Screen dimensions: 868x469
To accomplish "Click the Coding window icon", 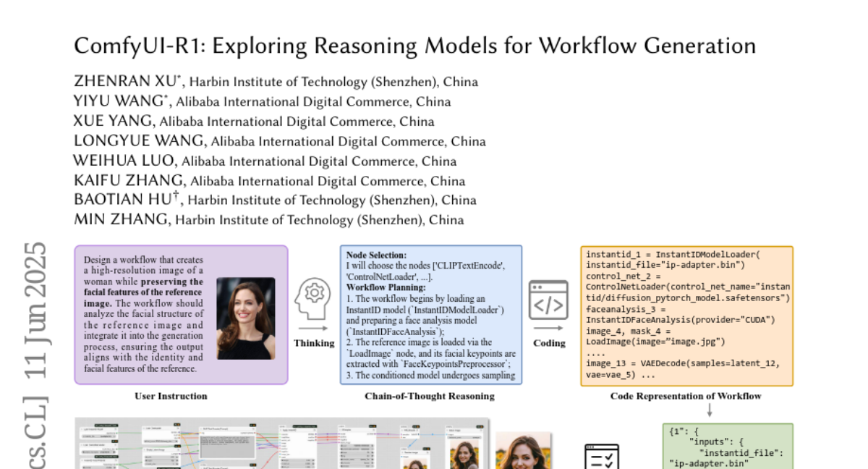I will tap(549, 300).
